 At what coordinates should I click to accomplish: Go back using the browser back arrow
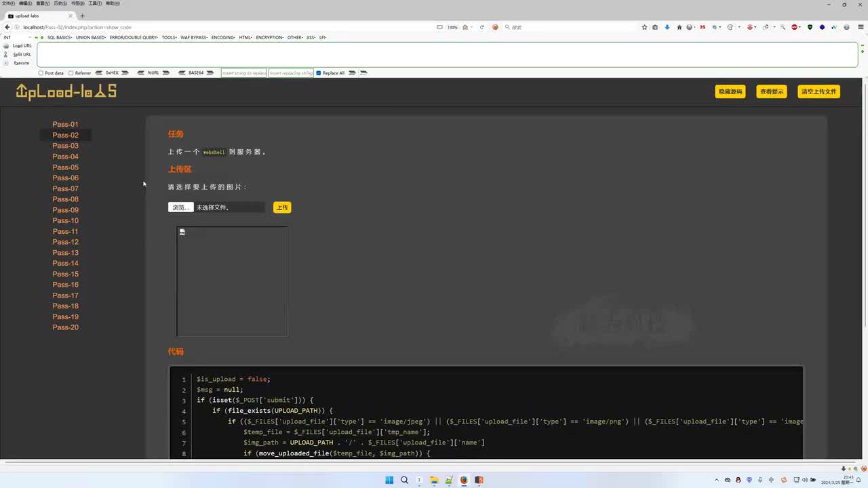pos(7,27)
